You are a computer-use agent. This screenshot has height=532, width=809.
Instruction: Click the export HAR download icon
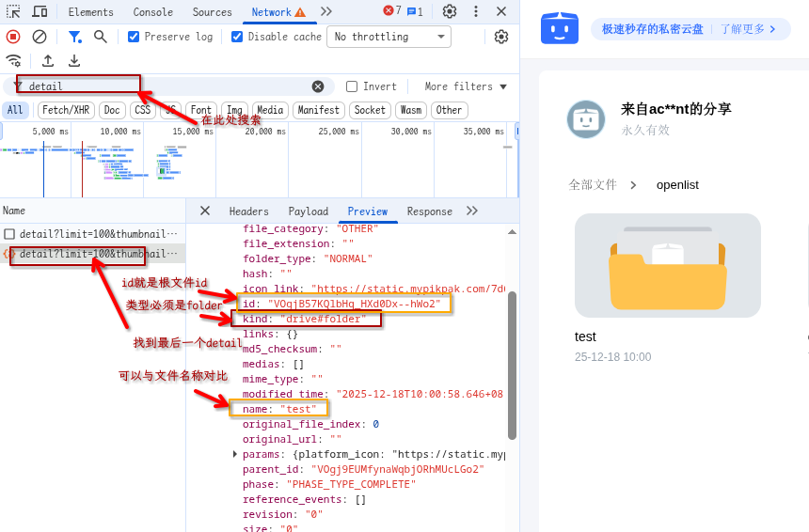tap(74, 60)
